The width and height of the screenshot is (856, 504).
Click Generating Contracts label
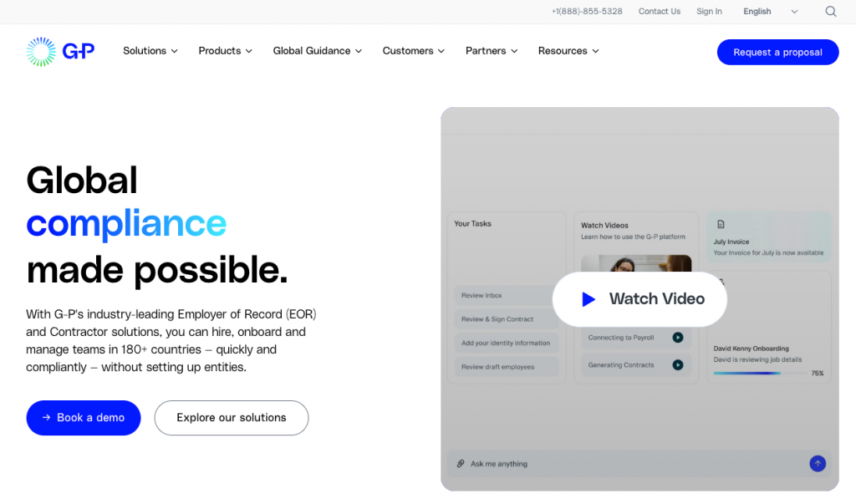coord(621,364)
